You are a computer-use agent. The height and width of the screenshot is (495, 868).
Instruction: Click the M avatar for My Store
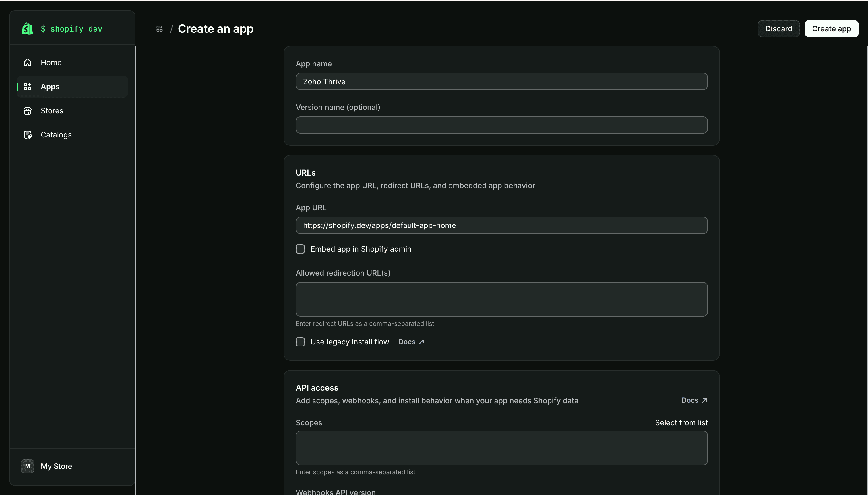(x=28, y=466)
